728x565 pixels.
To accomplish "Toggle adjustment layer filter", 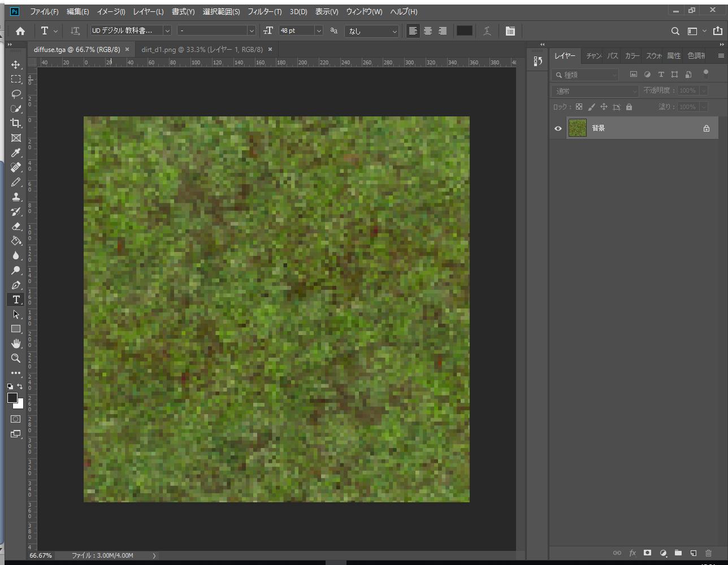I will pos(647,74).
